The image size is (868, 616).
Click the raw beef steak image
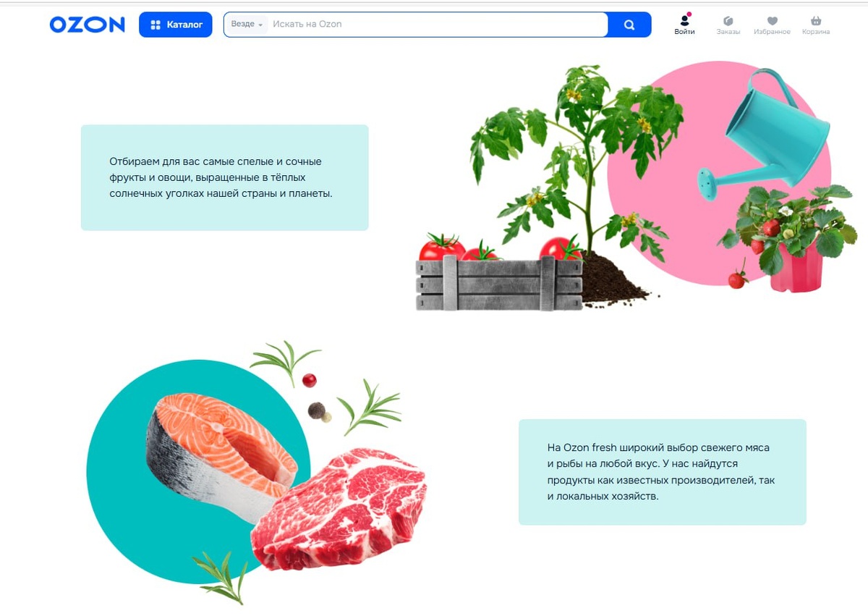(x=339, y=510)
